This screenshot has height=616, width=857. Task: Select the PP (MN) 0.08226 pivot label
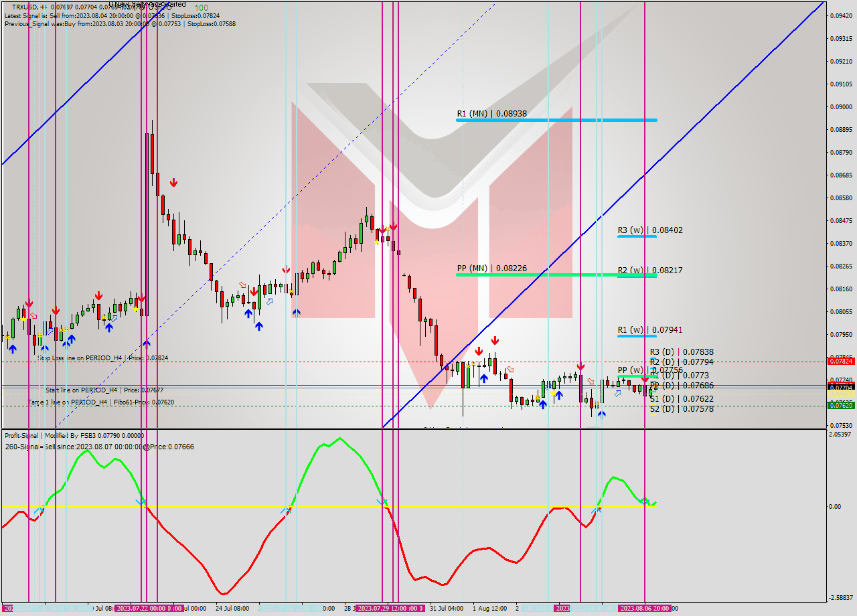[x=492, y=267]
